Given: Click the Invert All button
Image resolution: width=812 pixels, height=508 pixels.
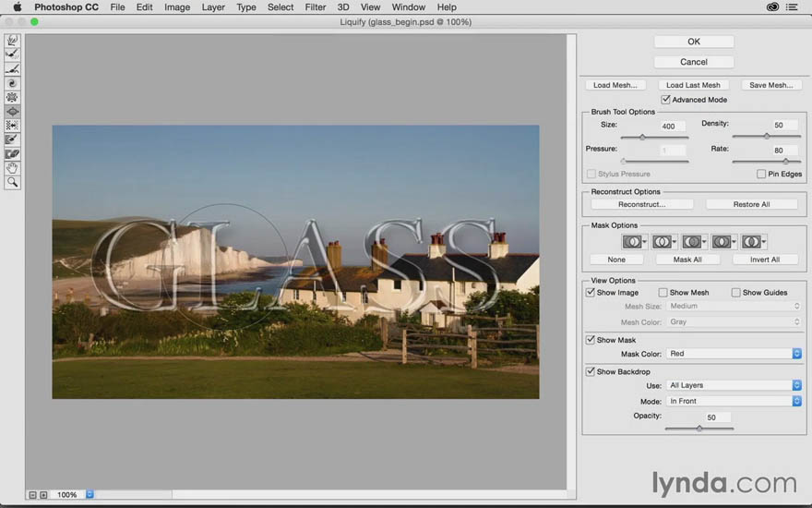Looking at the screenshot, I should pos(765,260).
